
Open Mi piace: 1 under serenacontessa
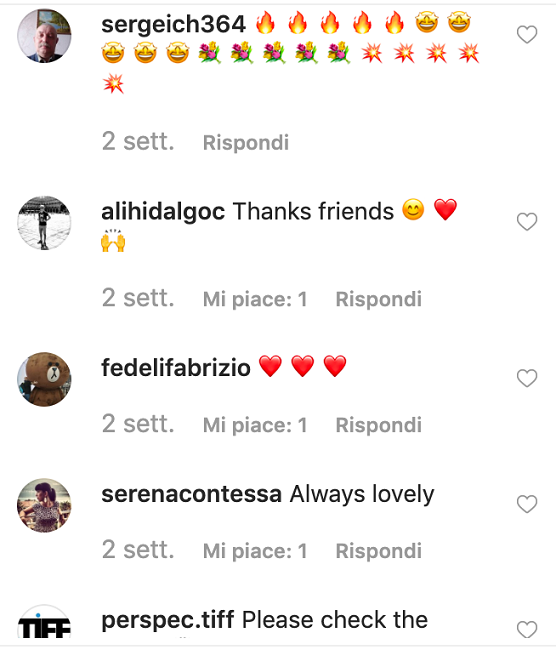[x=255, y=551]
